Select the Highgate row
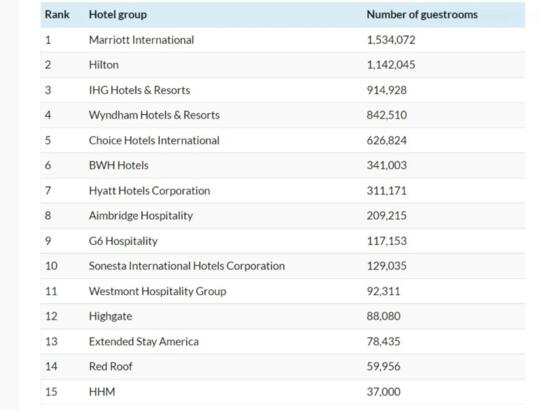The height and width of the screenshot is (410, 540). pyautogui.click(x=283, y=316)
